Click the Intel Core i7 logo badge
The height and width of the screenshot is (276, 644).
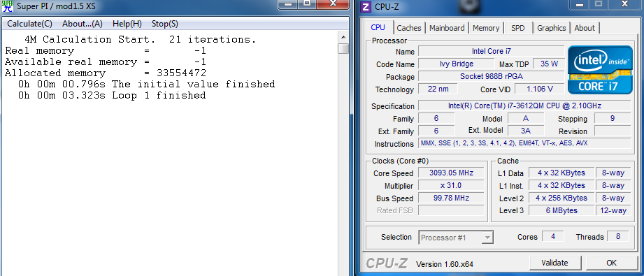click(x=600, y=70)
